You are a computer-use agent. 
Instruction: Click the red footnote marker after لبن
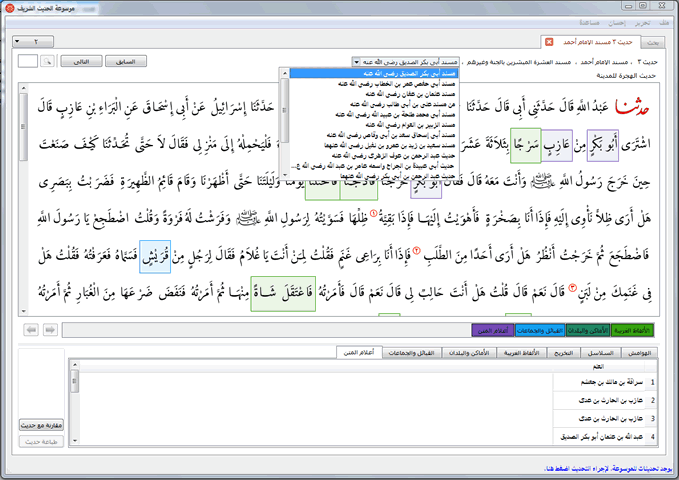coord(573,288)
